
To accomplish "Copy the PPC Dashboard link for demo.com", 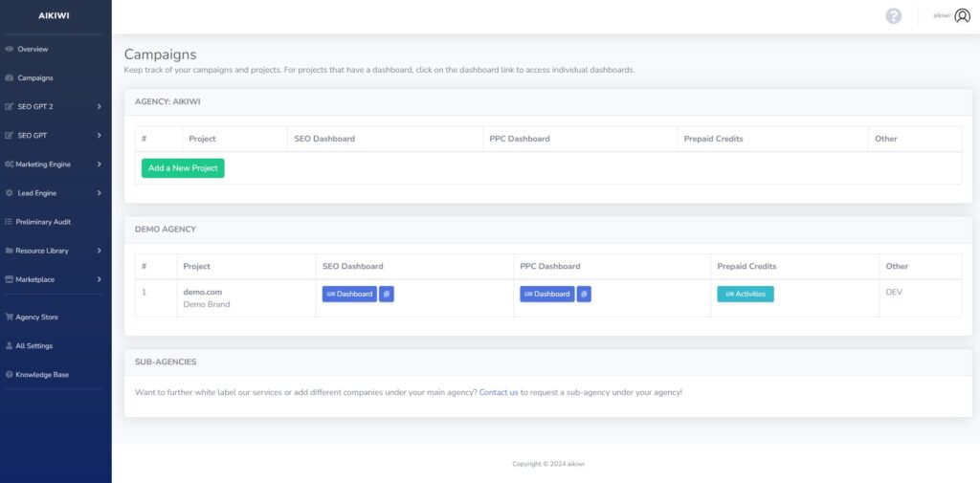I will pyautogui.click(x=584, y=294).
